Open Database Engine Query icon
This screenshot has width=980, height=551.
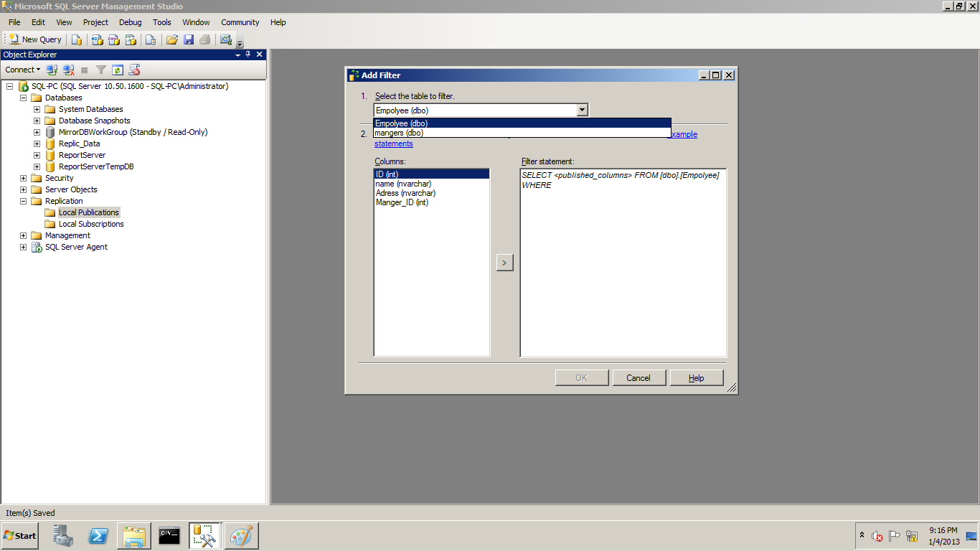point(76,39)
